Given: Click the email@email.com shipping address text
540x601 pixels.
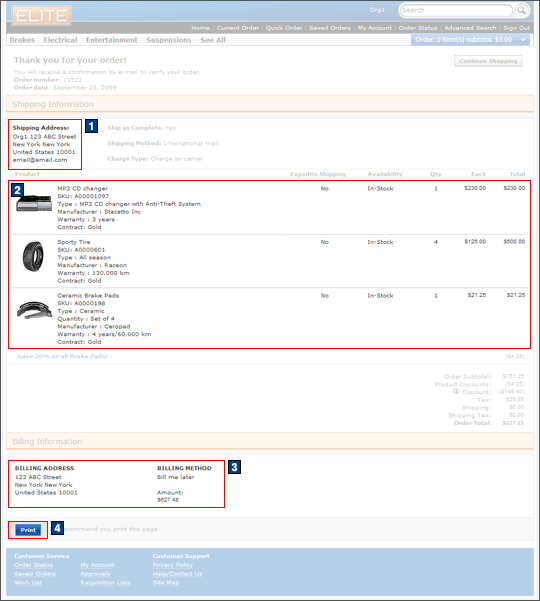Looking at the screenshot, I should point(40,160).
